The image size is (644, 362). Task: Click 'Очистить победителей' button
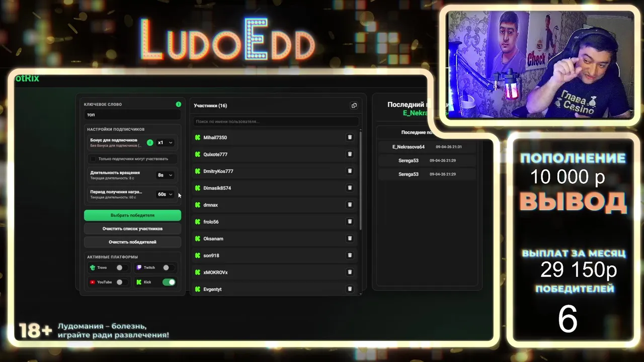coord(132,242)
